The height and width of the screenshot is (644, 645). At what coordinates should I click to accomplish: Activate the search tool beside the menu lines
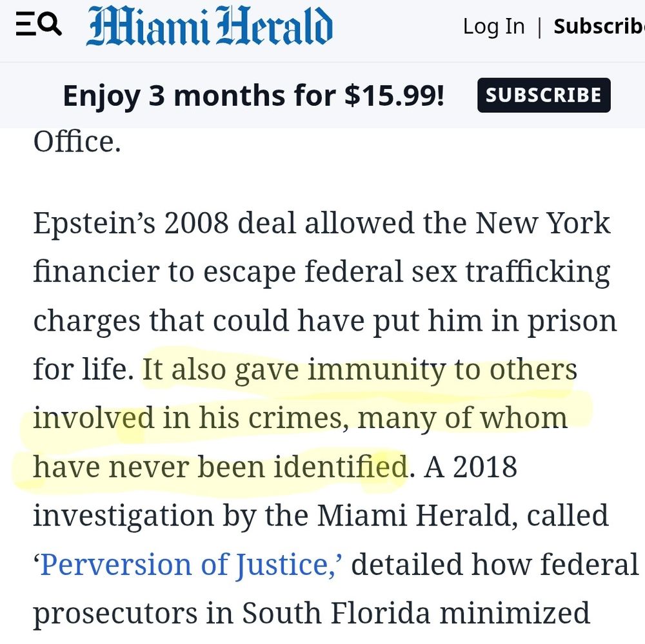pyautogui.click(x=49, y=24)
